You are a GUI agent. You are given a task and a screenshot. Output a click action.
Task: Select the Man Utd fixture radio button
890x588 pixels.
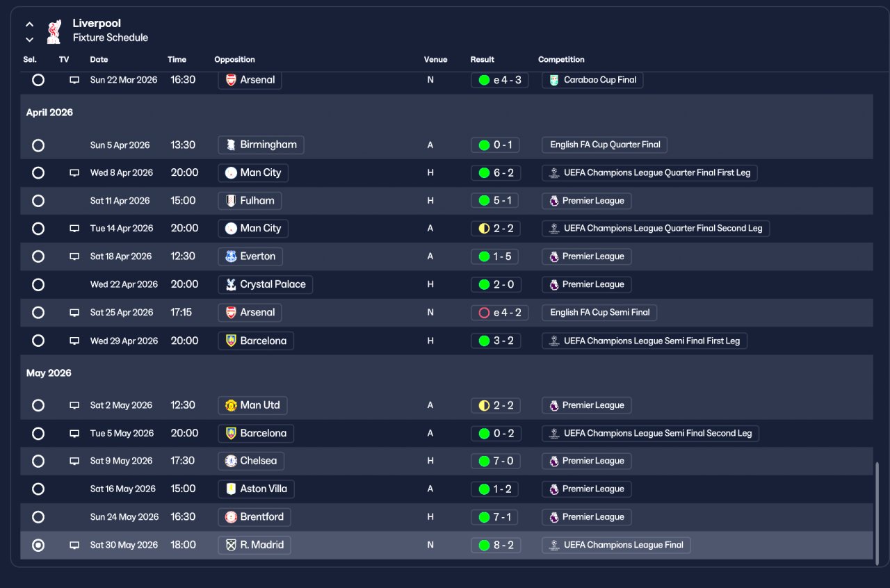click(x=38, y=405)
